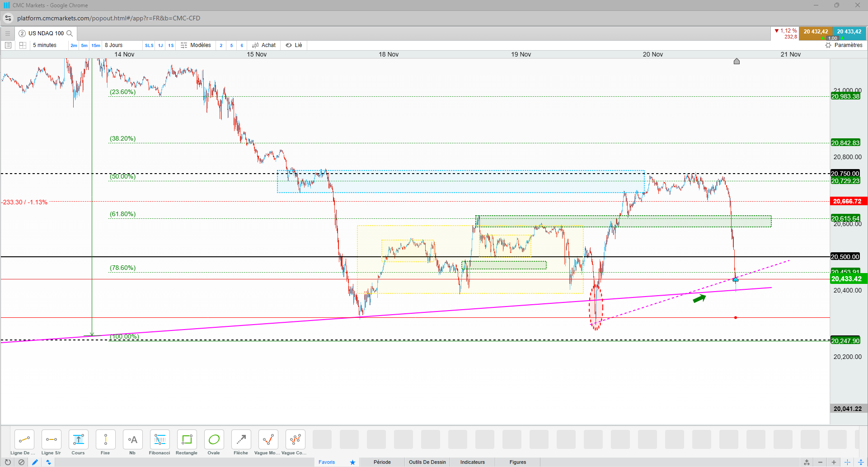
Task: Open the 5 minutes interval dropdown
Action: [x=49, y=45]
